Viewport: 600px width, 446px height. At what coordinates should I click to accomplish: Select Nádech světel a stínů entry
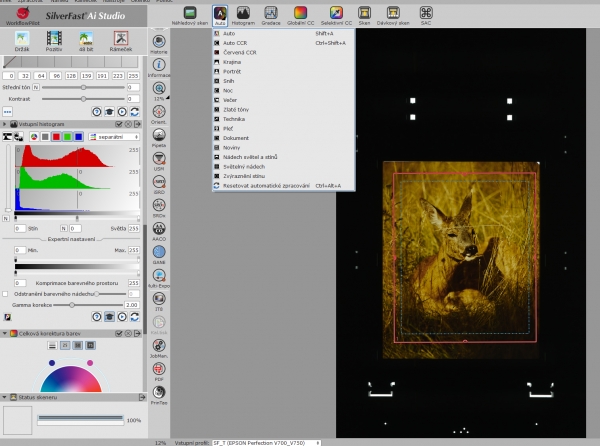tap(284, 157)
